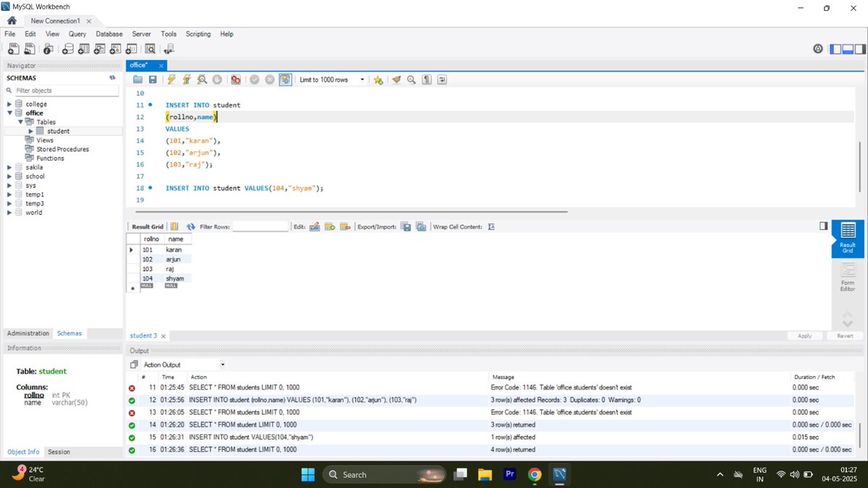
Task: Open Chrome from the taskbar
Action: tap(535, 474)
